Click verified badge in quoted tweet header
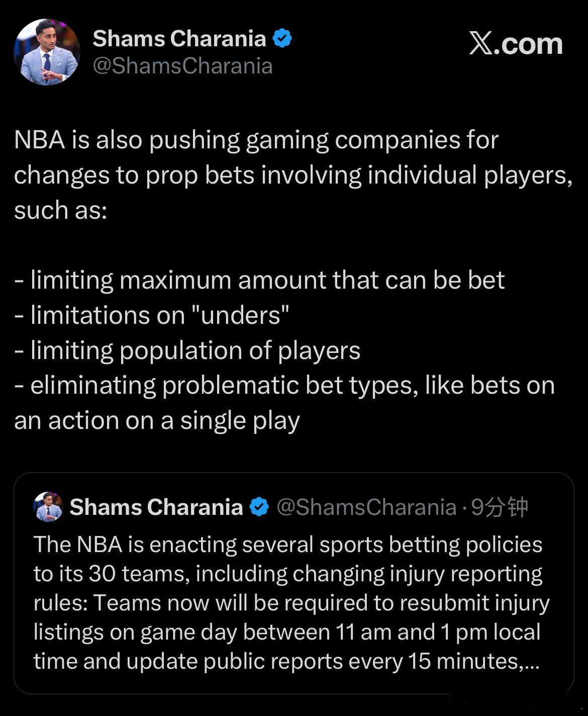Viewport: 588px width, 716px height. tap(259, 507)
